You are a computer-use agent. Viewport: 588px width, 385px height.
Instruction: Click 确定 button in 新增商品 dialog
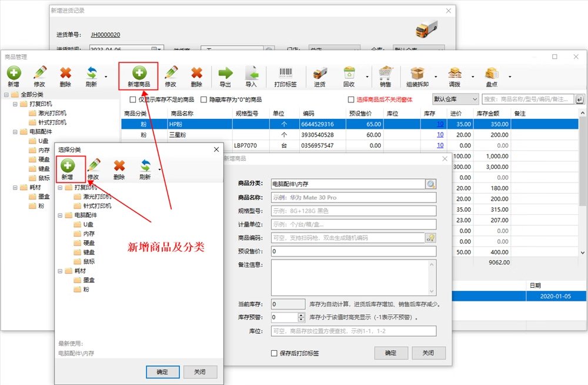click(x=391, y=353)
